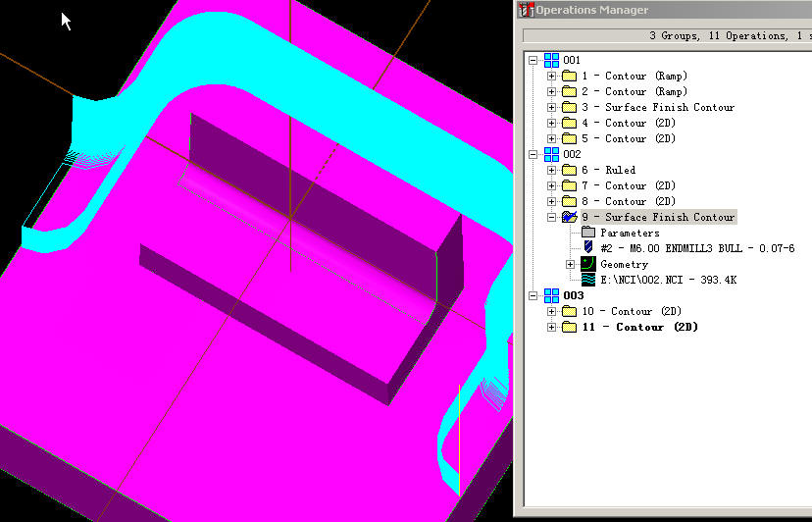Image resolution: width=812 pixels, height=522 pixels.
Task: Select '2 - Contour (Ramp)' operation text
Action: (x=634, y=92)
